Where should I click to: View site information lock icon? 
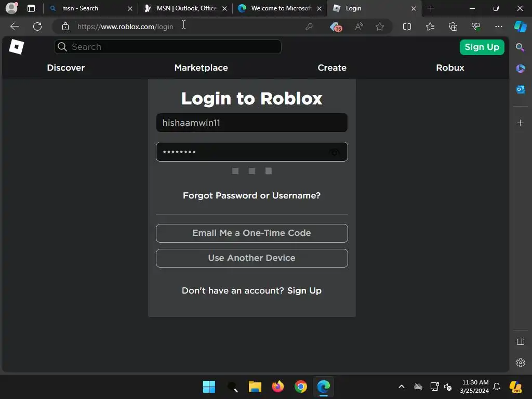[65, 26]
